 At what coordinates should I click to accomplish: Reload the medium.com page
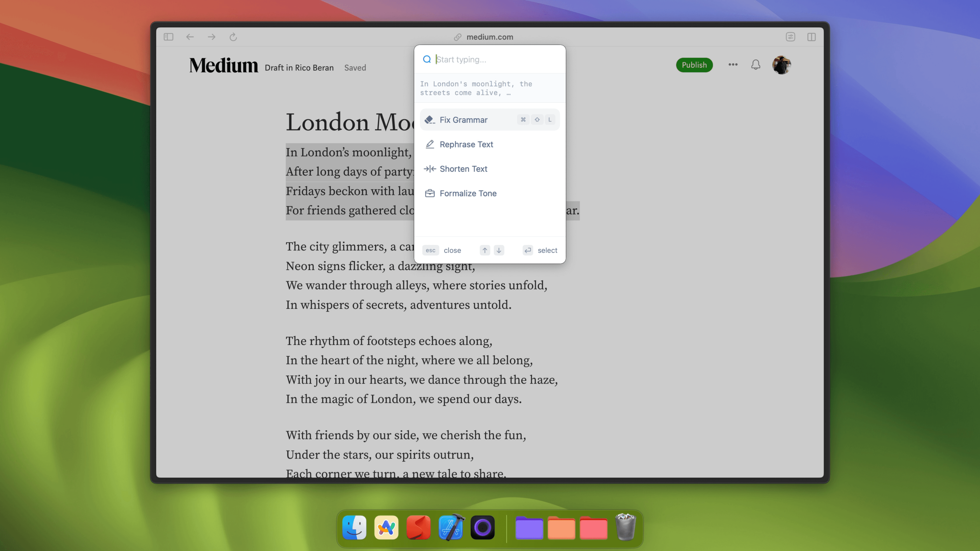pyautogui.click(x=233, y=37)
